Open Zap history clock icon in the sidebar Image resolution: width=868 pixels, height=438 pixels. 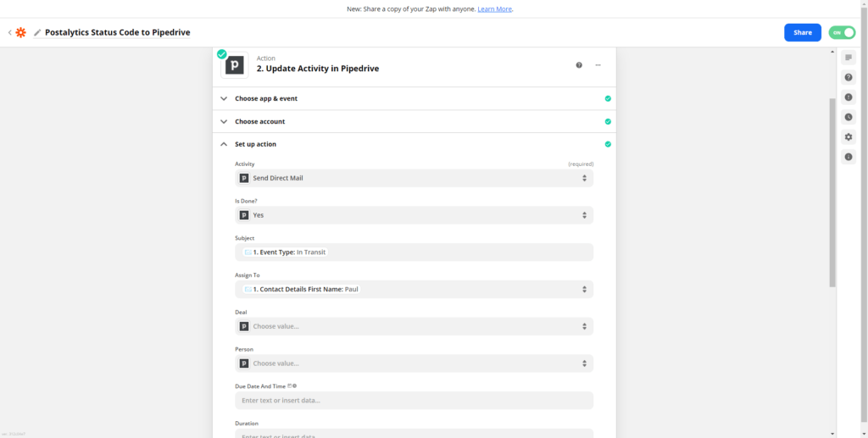tap(848, 117)
